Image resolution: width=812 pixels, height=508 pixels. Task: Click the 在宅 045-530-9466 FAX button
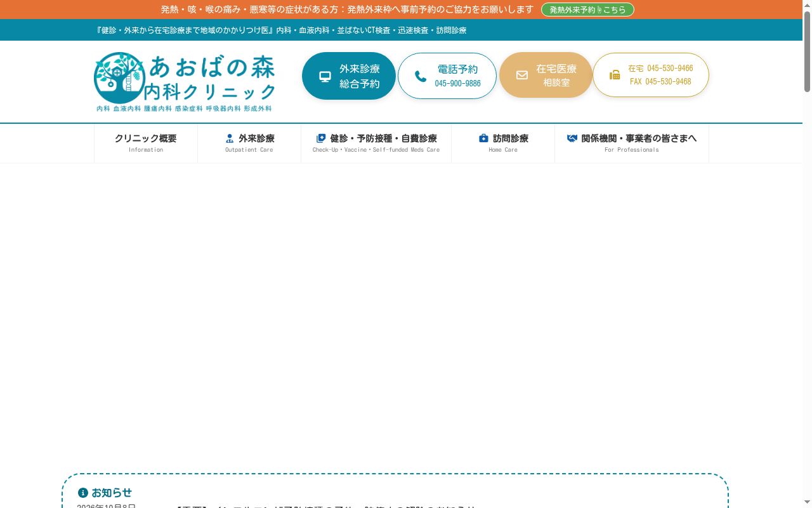point(651,75)
